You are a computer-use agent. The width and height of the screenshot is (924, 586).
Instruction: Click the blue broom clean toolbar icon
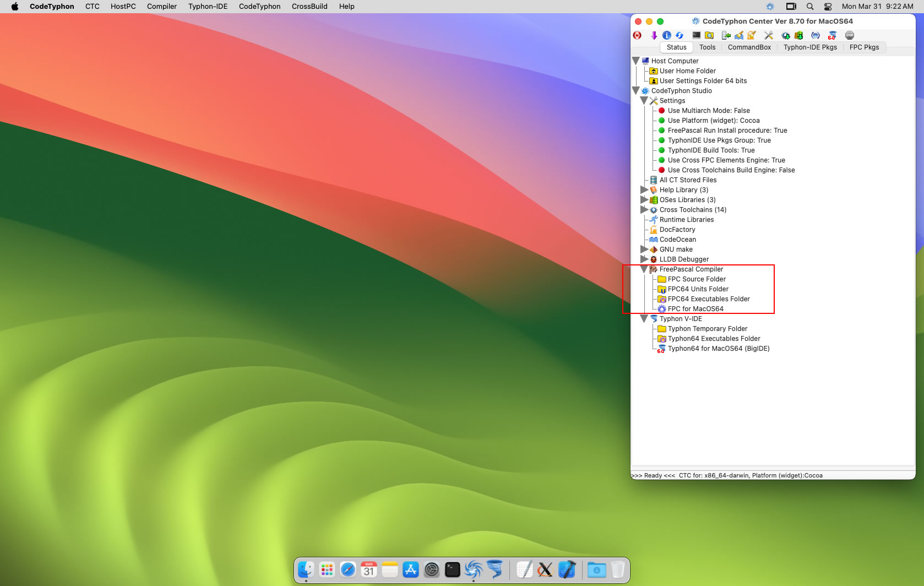(x=739, y=35)
